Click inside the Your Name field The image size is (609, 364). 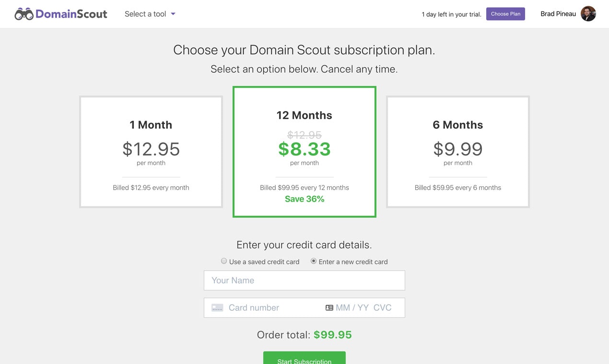(x=304, y=280)
